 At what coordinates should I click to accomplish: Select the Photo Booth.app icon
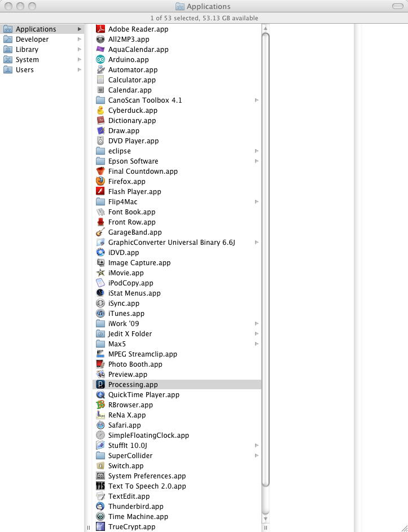pos(100,364)
